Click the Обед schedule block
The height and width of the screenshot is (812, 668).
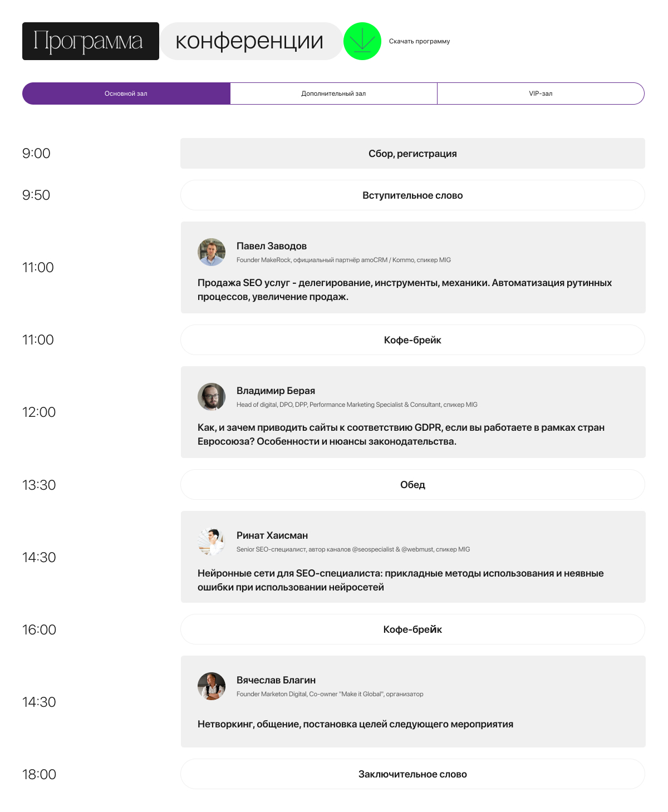pyautogui.click(x=412, y=485)
